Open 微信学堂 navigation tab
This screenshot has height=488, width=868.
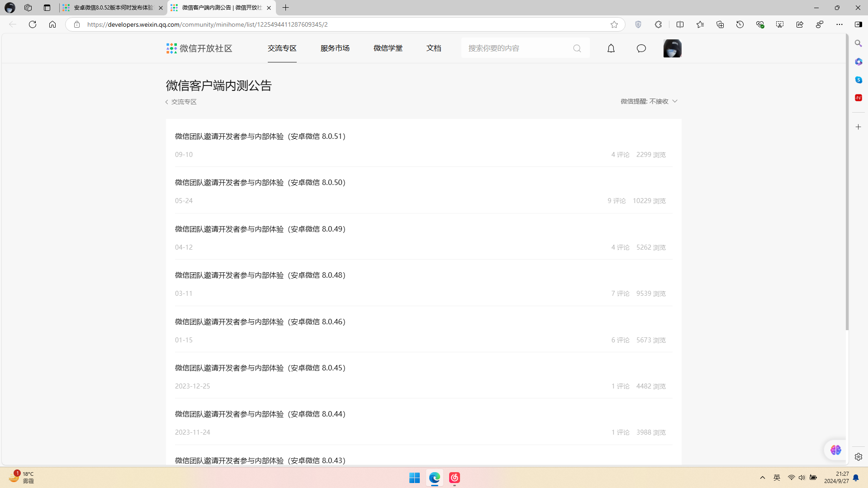coord(388,48)
